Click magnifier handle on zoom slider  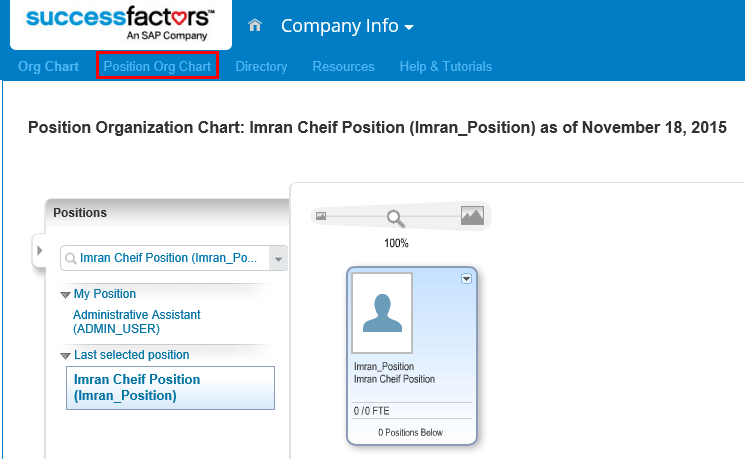click(x=395, y=217)
